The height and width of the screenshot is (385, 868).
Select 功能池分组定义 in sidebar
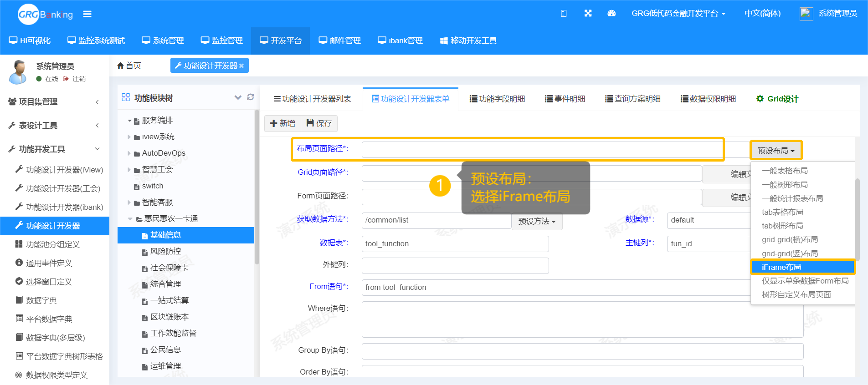47,244
